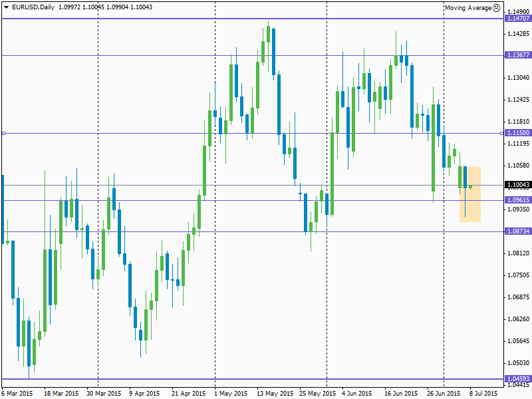Select the 1.08734 price level tag
This screenshot has height=399, width=532.
click(x=518, y=231)
